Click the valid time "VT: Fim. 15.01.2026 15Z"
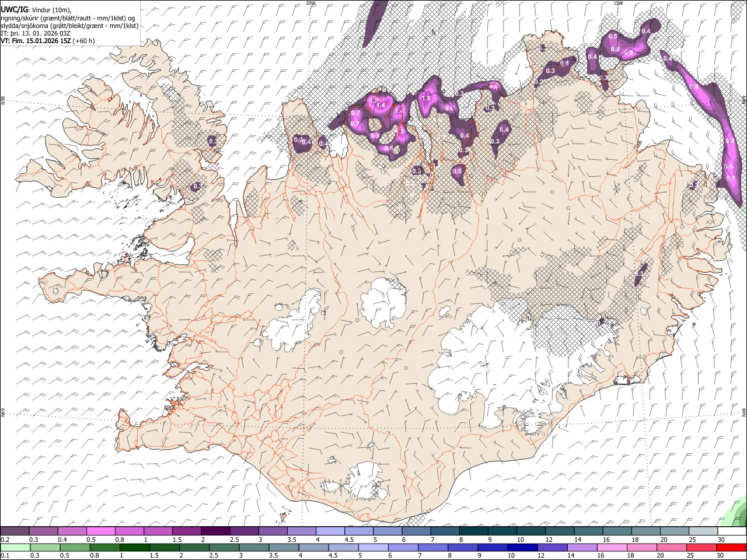The height and width of the screenshot is (560, 747). pos(36,41)
